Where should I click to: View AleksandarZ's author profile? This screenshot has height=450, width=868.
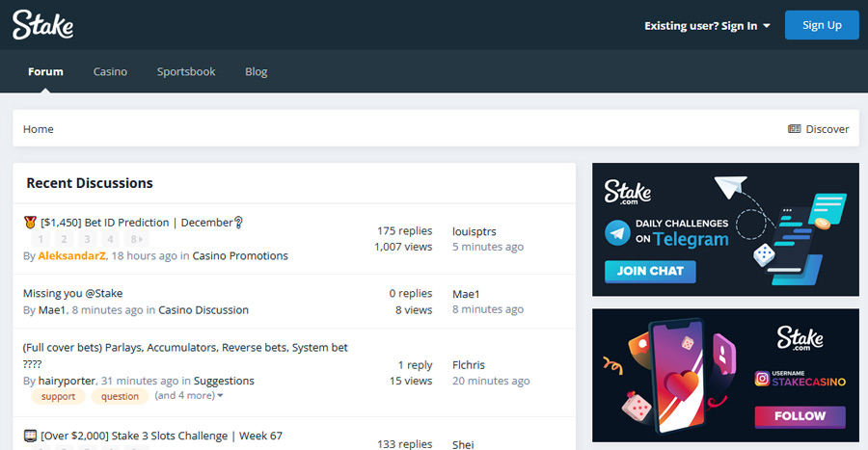(71, 255)
